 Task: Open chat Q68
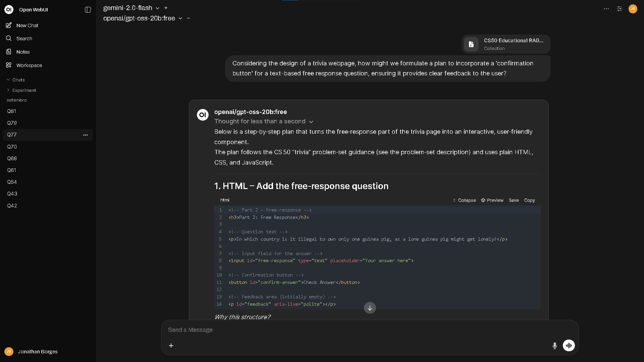(12, 159)
